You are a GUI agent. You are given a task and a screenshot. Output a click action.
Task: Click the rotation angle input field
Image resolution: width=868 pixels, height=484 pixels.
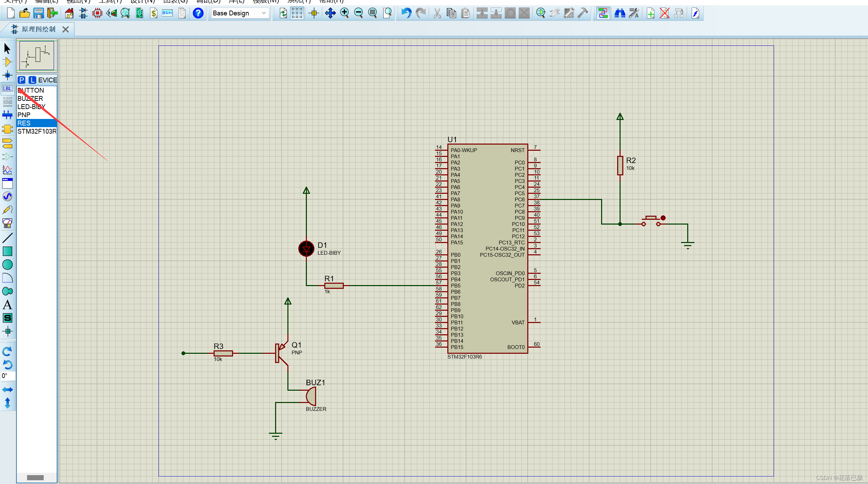8,376
